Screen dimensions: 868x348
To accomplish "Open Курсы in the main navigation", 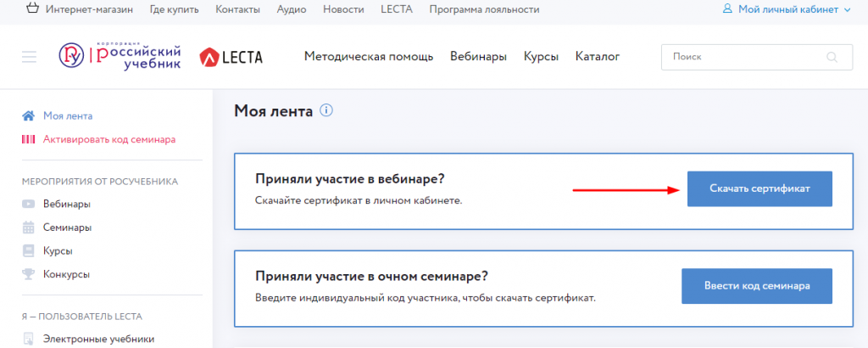I will (x=541, y=57).
